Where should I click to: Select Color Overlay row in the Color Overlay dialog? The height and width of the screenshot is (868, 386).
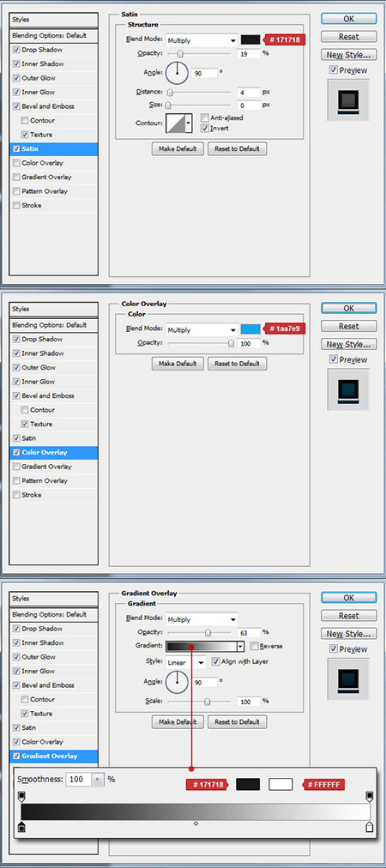point(54,452)
